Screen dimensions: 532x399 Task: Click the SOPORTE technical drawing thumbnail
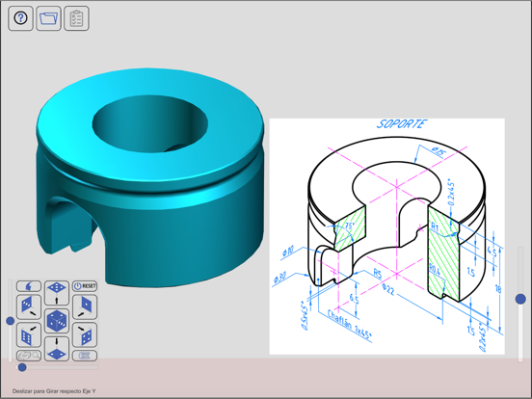point(386,236)
